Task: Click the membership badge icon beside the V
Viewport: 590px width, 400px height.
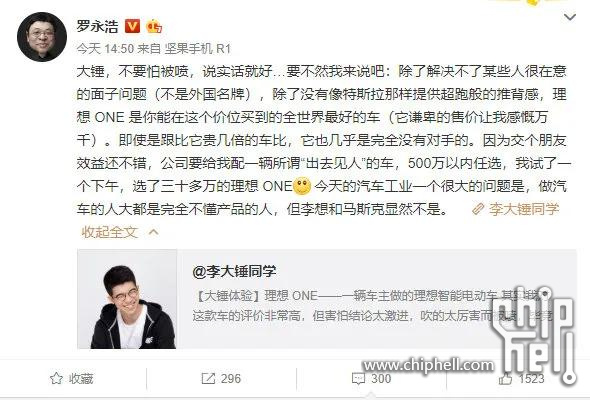Action: [154, 26]
